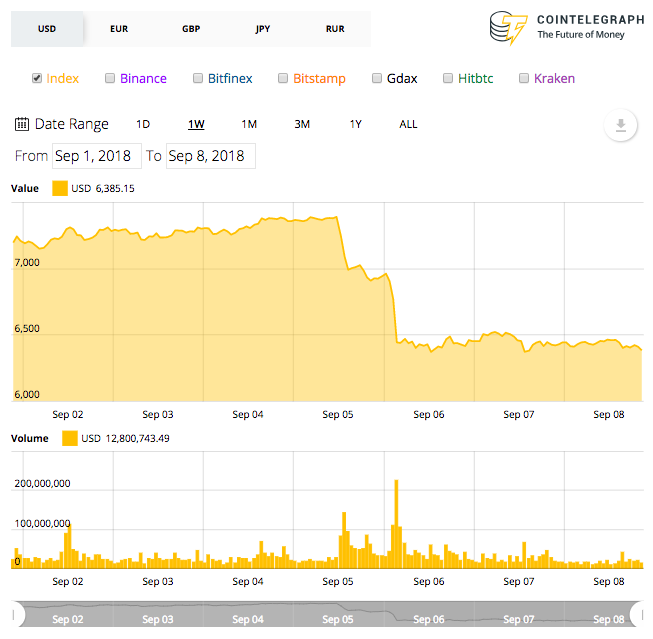Enable the Hitbtc checkbox

click(448, 78)
